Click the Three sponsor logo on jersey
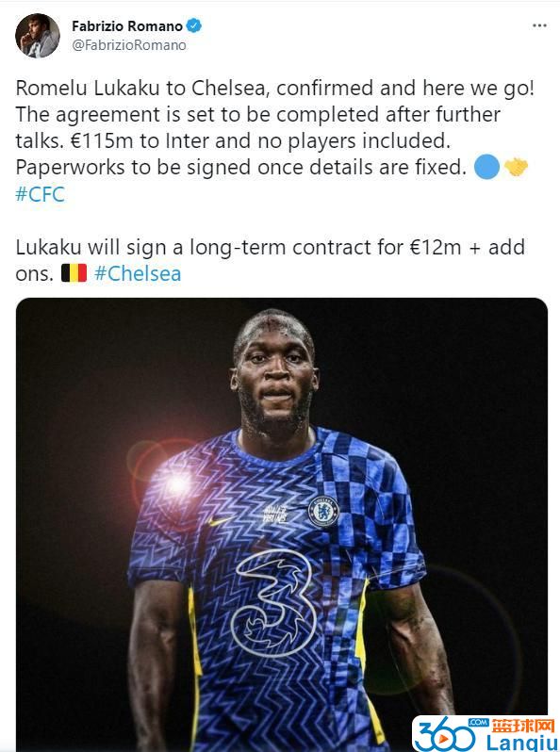This screenshot has width=560, height=752. (x=272, y=603)
